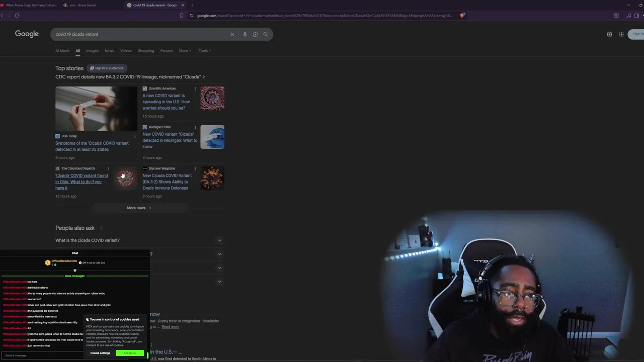Collapse the chat leaderboard arrow icon
This screenshot has height=362, width=644.
click(x=75, y=270)
